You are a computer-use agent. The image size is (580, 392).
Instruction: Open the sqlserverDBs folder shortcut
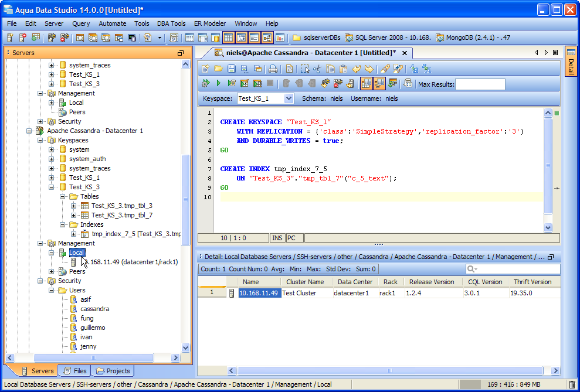(x=316, y=38)
